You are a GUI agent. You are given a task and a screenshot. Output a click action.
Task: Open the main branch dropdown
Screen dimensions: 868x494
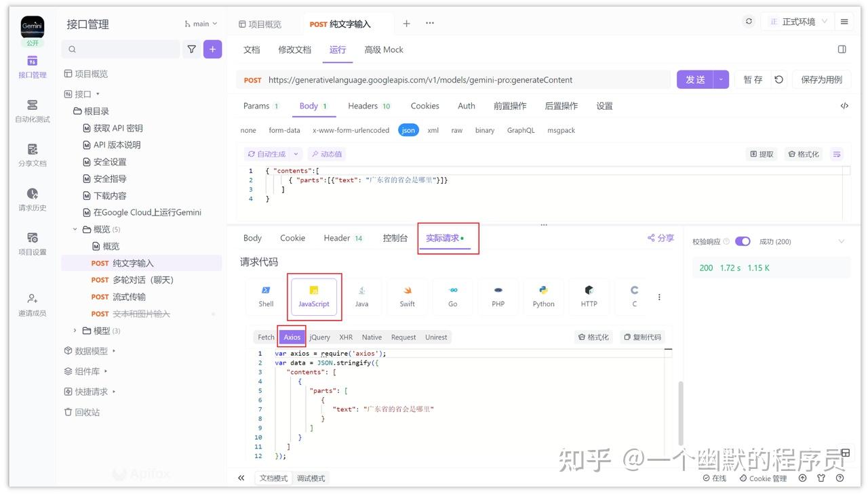[x=199, y=22]
